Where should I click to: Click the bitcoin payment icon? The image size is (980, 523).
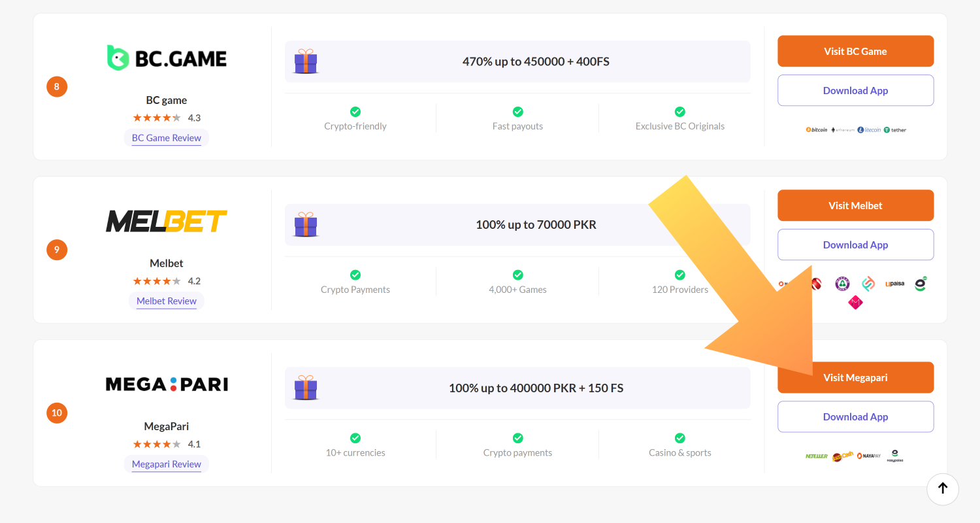click(x=817, y=130)
